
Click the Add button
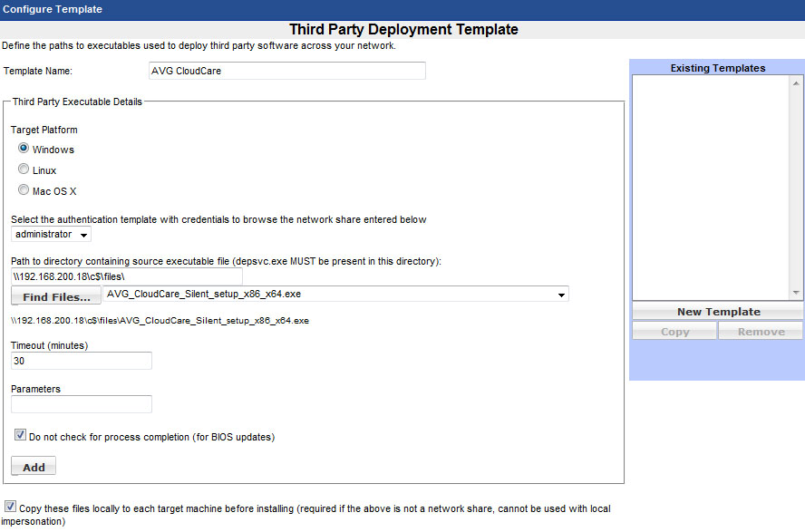[34, 467]
